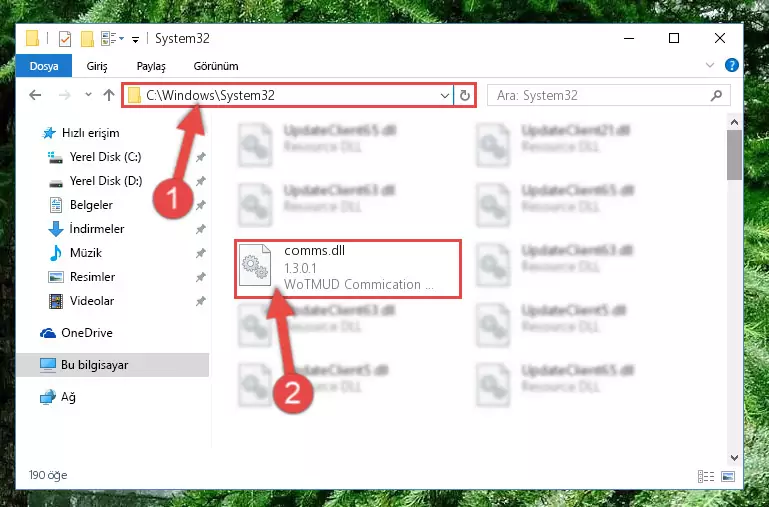This screenshot has width=769, height=507.
Task: Click the Yerel Disk (C:) drive icon
Action: 55,157
